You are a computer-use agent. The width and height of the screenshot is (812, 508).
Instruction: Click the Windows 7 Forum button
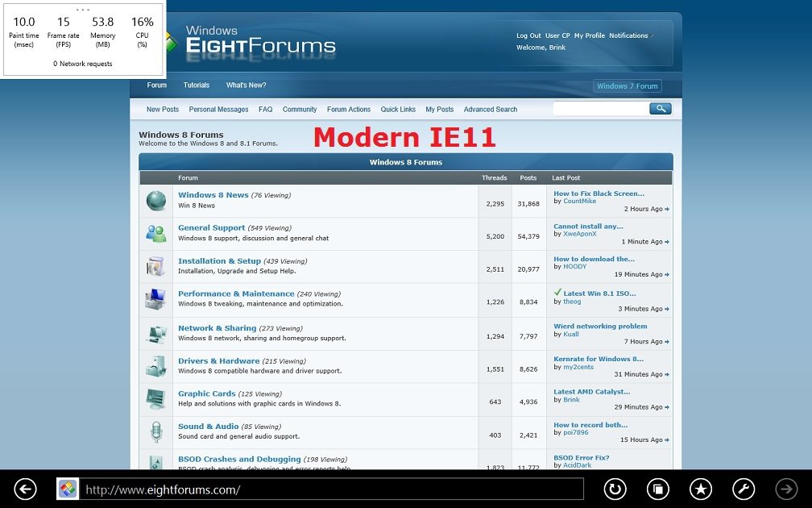(x=628, y=86)
